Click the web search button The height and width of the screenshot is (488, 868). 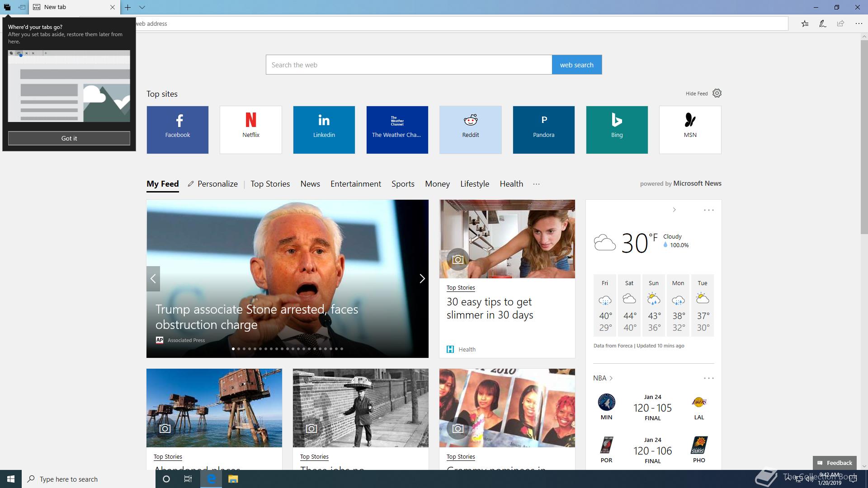(x=577, y=65)
